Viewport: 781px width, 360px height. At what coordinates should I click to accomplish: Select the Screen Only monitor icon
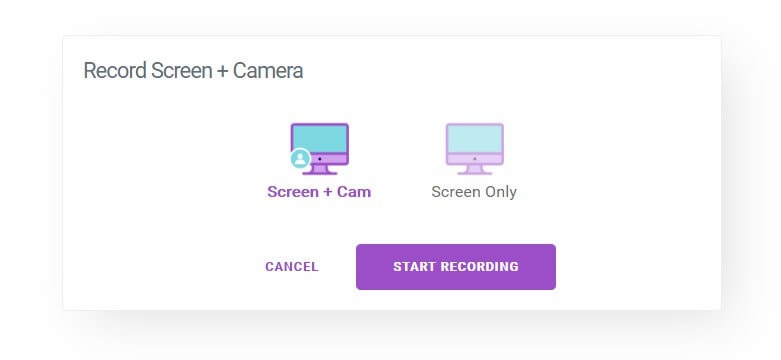(475, 149)
